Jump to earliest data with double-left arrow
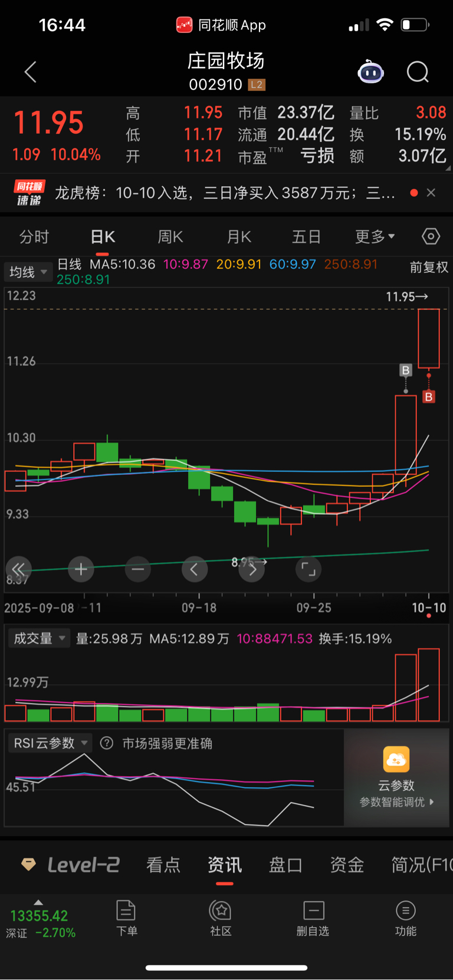This screenshot has width=453, height=980. point(18,569)
